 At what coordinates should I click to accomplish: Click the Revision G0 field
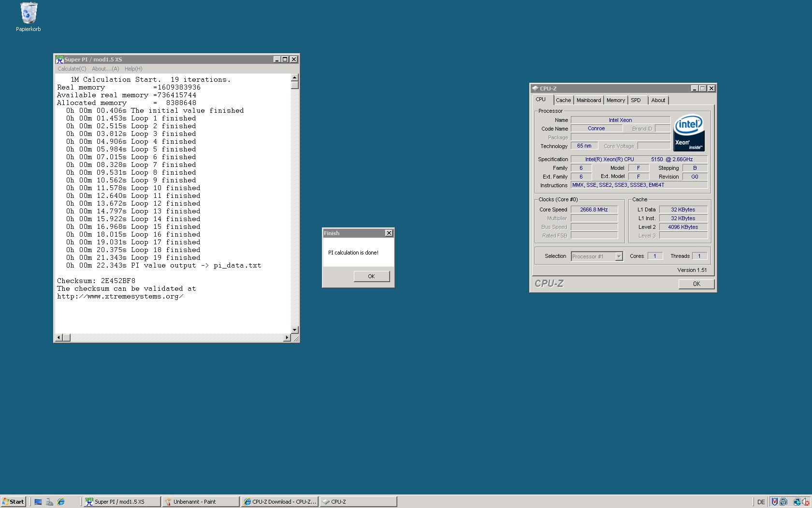[x=695, y=177]
